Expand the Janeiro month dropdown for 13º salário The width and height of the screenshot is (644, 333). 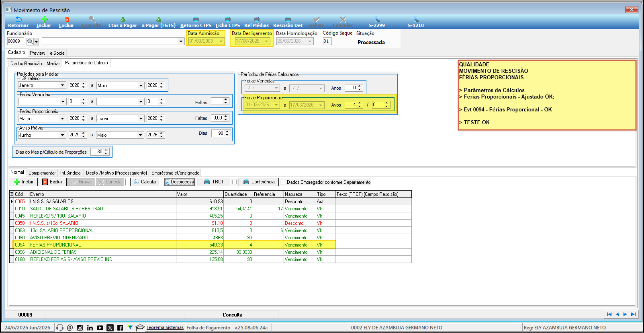click(x=63, y=85)
